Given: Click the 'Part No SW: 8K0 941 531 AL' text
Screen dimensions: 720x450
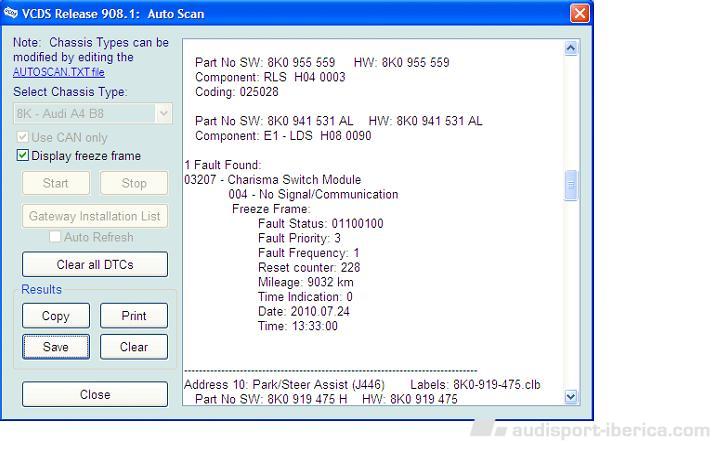Looking at the screenshot, I should [274, 121].
